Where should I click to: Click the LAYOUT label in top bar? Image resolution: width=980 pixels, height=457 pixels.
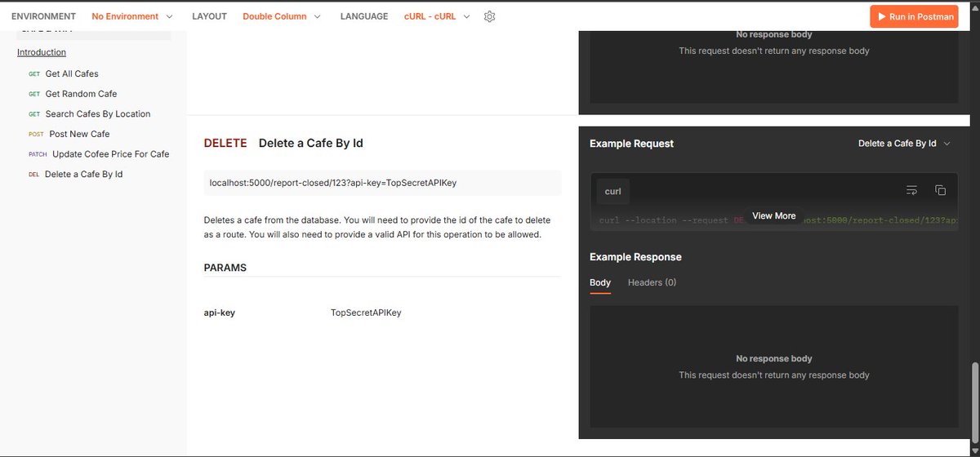(x=209, y=16)
